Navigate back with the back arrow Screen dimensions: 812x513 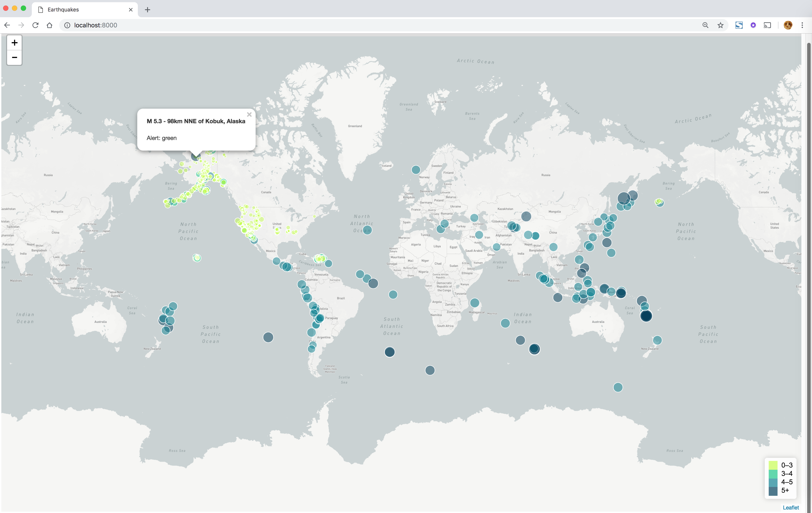click(x=7, y=25)
